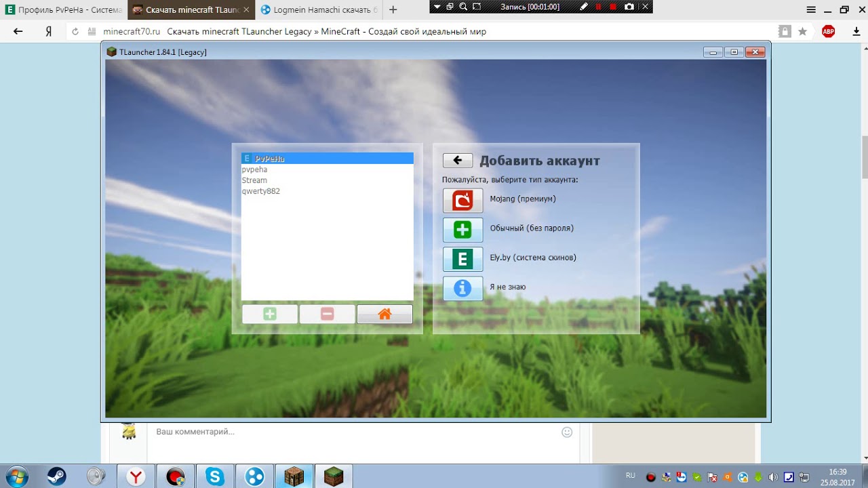Click the browser page vertical scrollbar

[x=864, y=156]
